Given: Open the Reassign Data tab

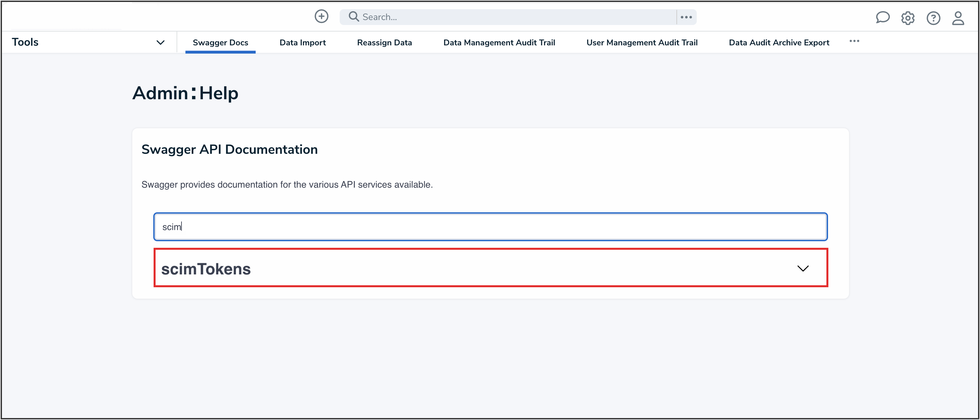Looking at the screenshot, I should coord(384,42).
